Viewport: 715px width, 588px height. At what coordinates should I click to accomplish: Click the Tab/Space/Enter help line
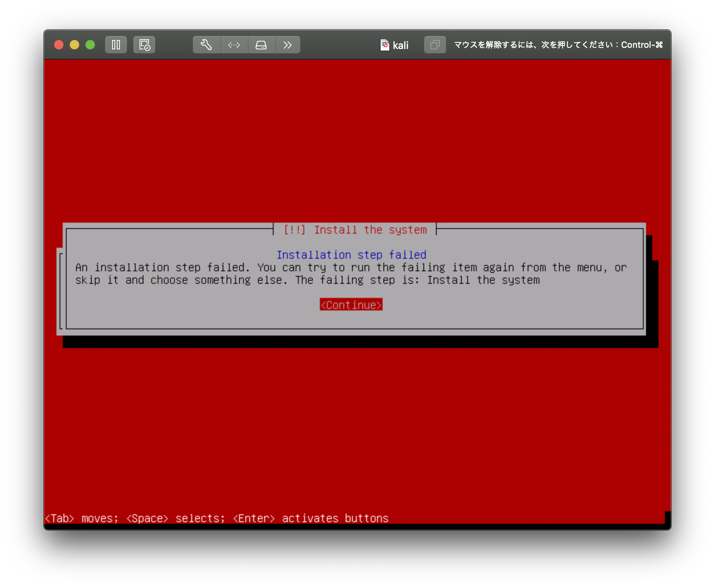pyautogui.click(x=217, y=518)
